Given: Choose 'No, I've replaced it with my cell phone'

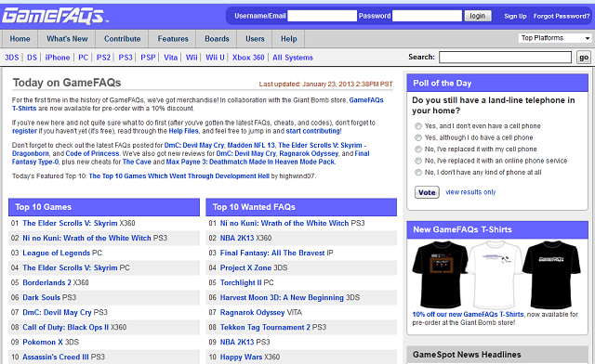Looking at the screenshot, I should click(x=418, y=149).
